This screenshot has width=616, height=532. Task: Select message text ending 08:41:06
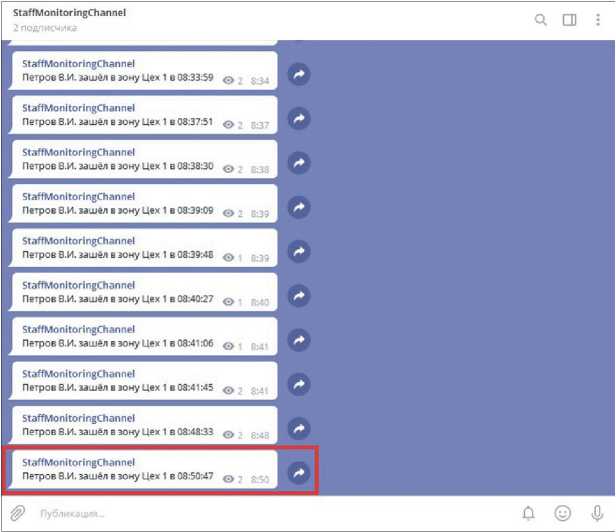coord(118,343)
